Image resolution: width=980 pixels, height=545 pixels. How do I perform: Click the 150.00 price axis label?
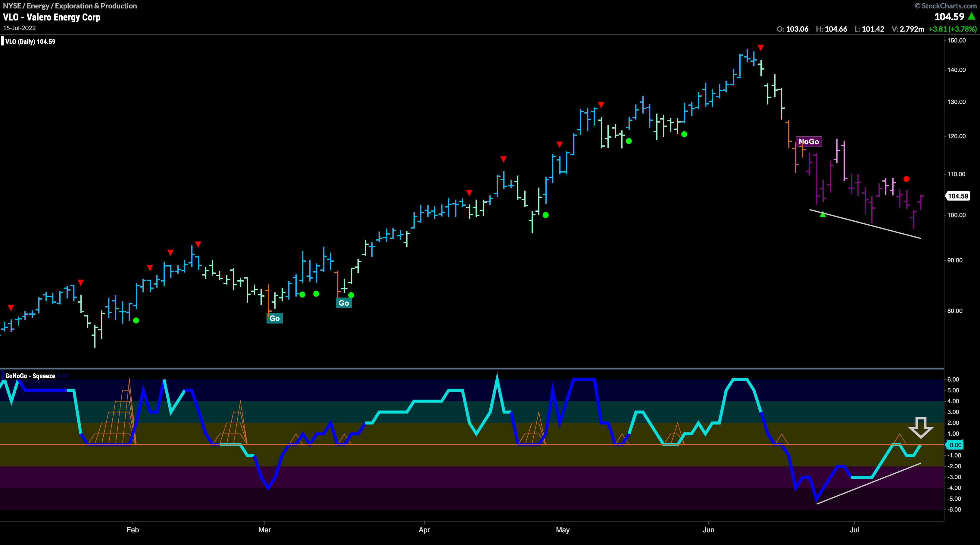pyautogui.click(x=957, y=40)
